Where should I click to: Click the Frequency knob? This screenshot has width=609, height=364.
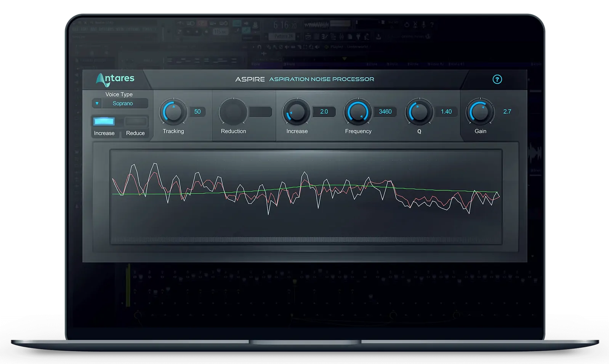(358, 112)
